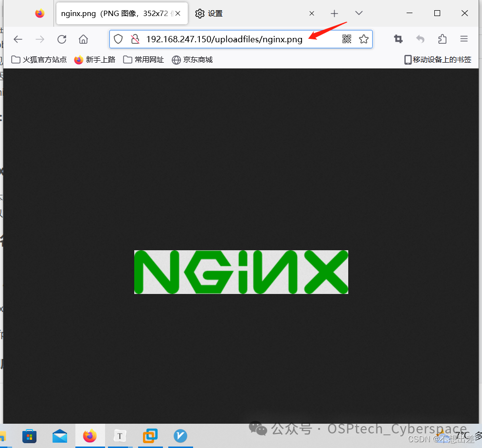Open the Firefox hamburger menu
This screenshot has height=448, width=482.
[x=464, y=39]
